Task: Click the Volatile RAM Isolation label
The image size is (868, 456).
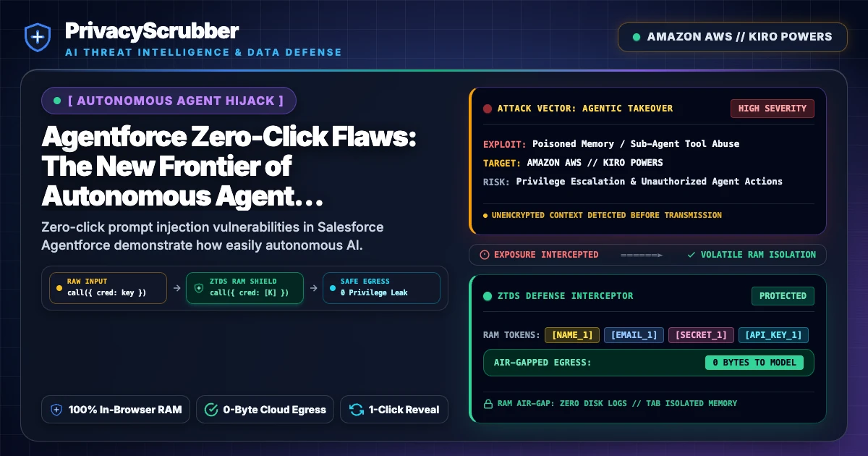Action: [x=758, y=255]
